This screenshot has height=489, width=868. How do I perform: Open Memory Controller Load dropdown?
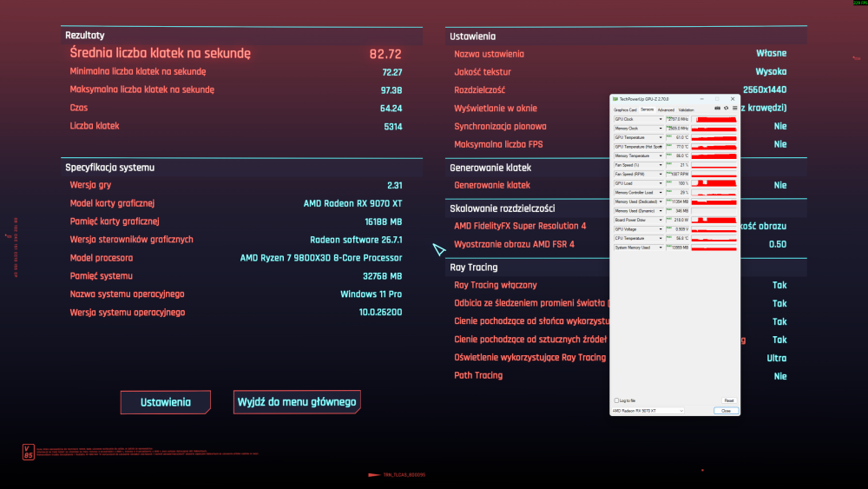[x=661, y=193]
